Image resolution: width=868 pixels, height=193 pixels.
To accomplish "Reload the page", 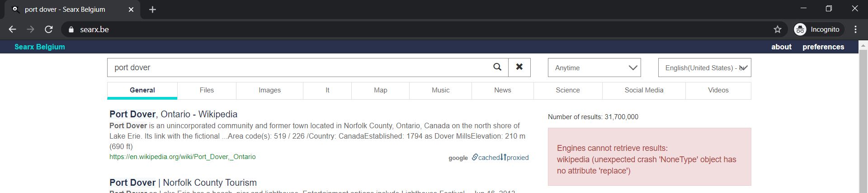I will click(x=49, y=29).
